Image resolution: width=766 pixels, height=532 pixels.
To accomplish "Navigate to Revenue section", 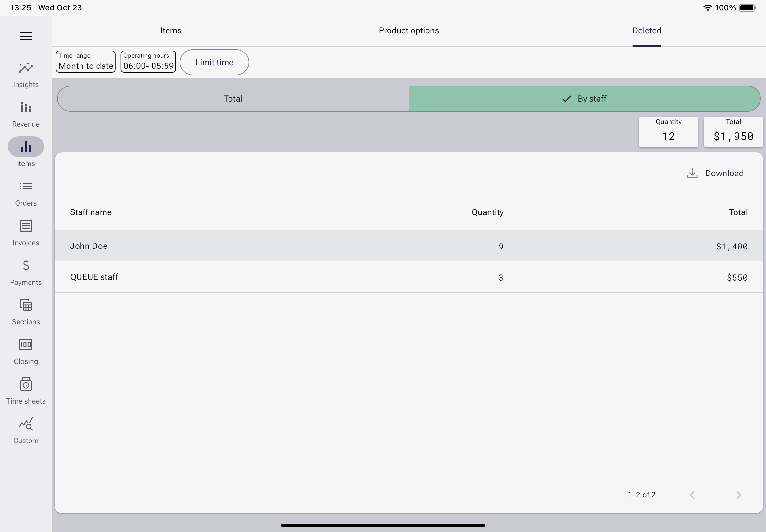I will 26,114.
